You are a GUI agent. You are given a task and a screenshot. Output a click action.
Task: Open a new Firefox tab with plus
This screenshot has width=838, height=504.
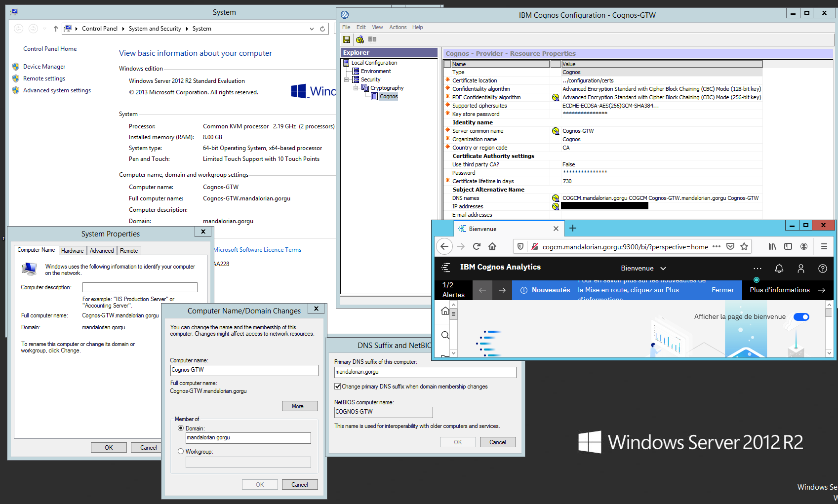[573, 228]
